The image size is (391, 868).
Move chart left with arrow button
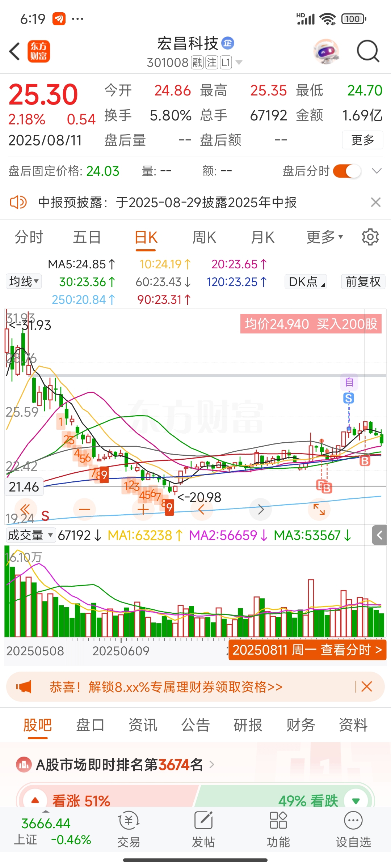[x=202, y=510]
